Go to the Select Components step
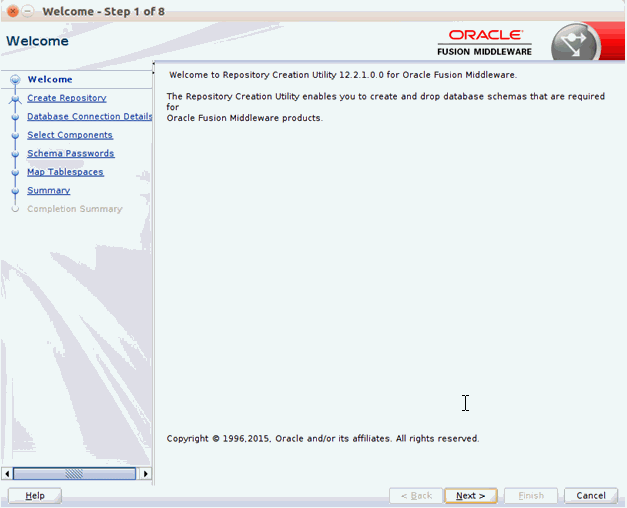The height and width of the screenshot is (508, 627). click(70, 135)
